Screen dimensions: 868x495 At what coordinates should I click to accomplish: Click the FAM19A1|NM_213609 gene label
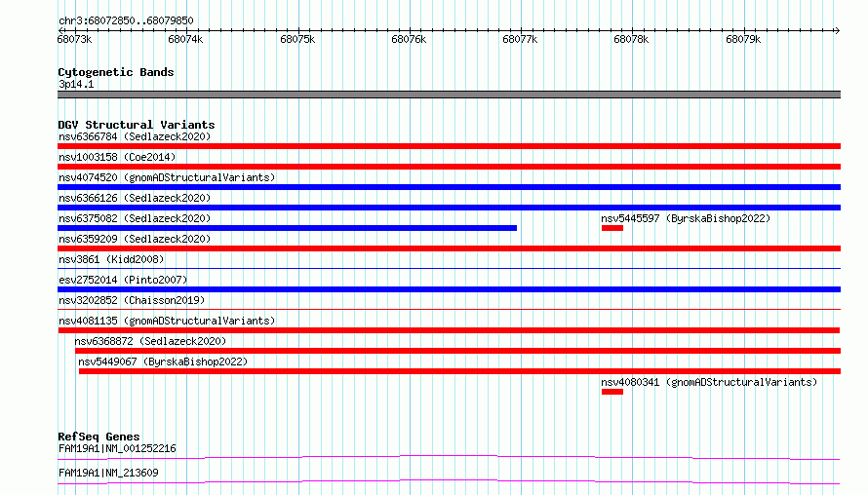coord(108,473)
